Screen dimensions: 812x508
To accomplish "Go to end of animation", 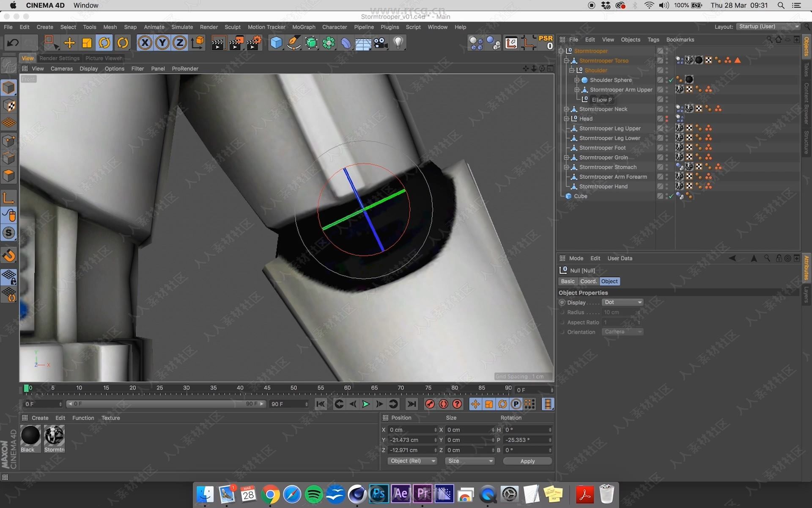I will (x=411, y=404).
